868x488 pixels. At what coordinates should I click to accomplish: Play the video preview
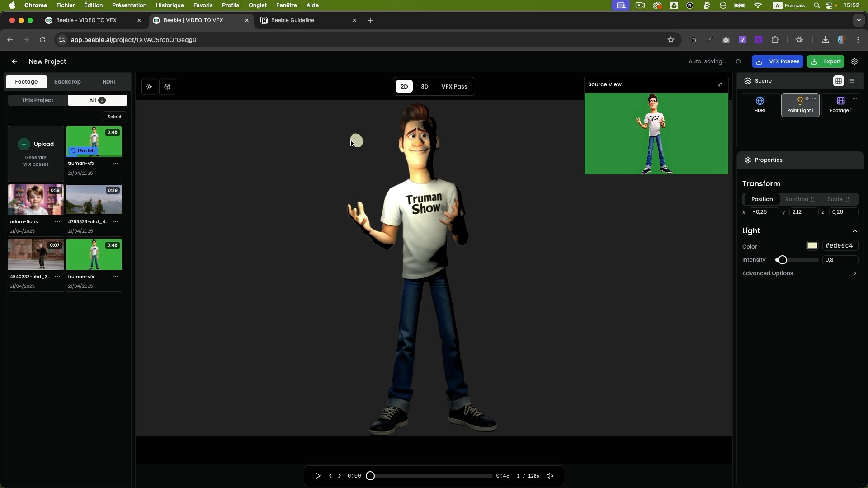pyautogui.click(x=318, y=476)
